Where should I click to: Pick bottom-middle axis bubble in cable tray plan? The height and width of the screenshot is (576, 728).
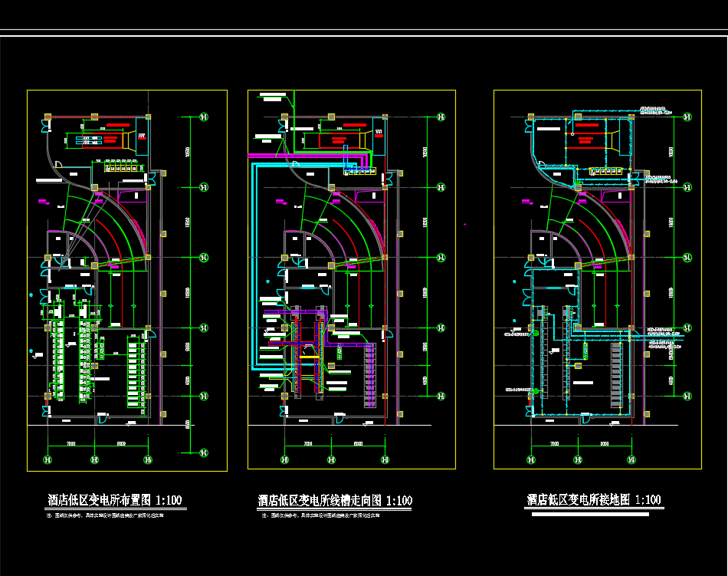tap(331, 460)
